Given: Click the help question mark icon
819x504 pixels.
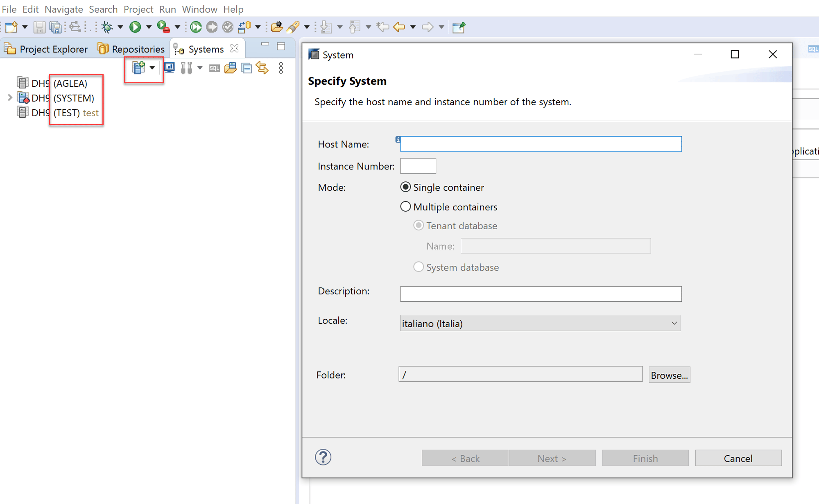Looking at the screenshot, I should click(x=323, y=457).
